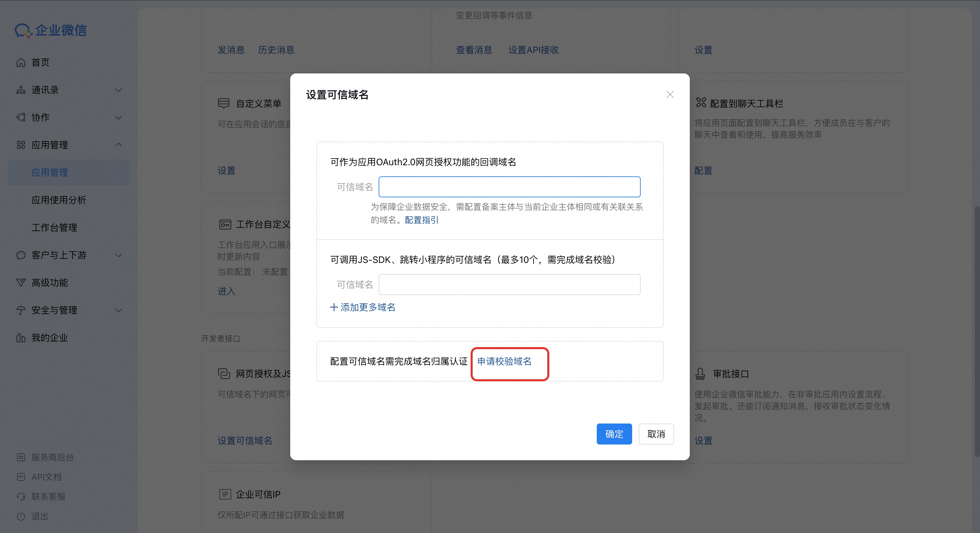The height and width of the screenshot is (533, 980).
Task: Click the 通讯录 contacts icon
Action: pyautogui.click(x=21, y=90)
